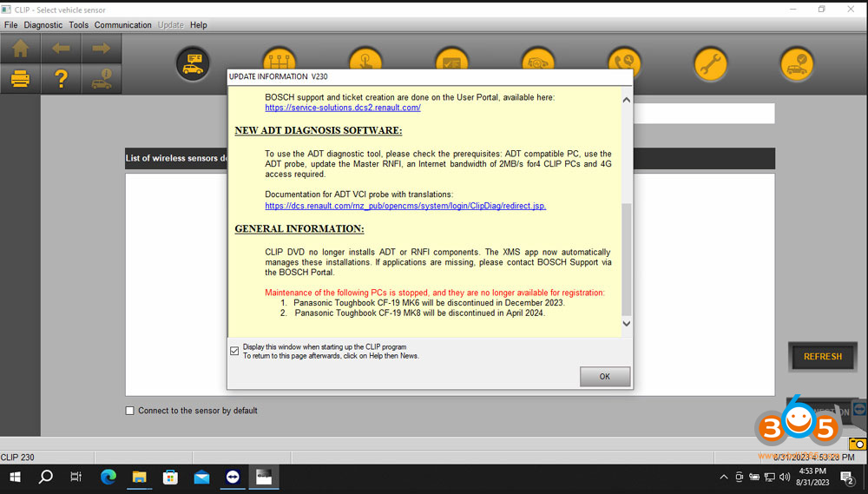This screenshot has height=494, width=868.
Task: Click the dialog scrollbar down arrow
Action: (627, 324)
